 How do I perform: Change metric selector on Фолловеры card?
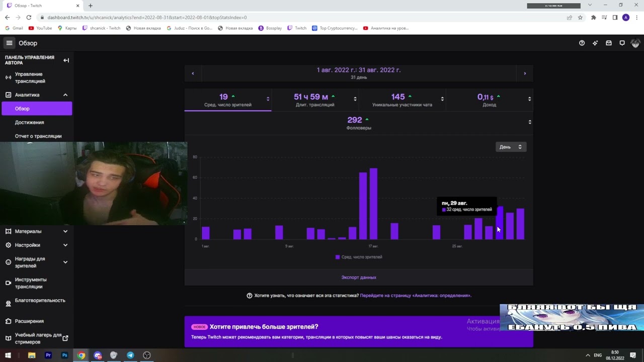coord(529,122)
